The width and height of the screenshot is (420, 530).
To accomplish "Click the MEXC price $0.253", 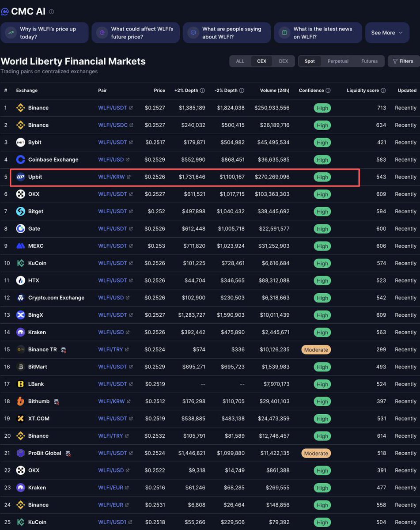I will pos(156,246).
